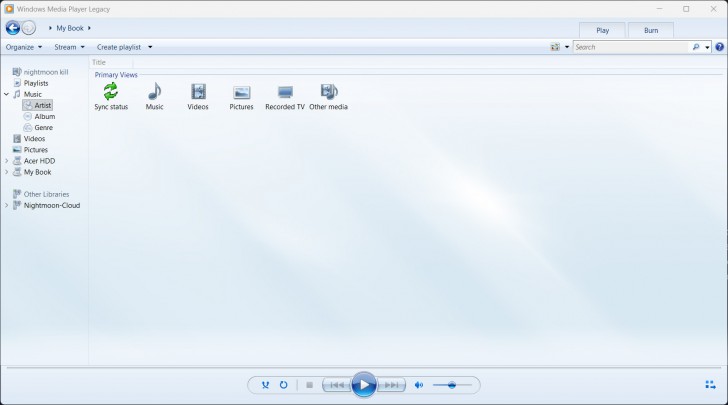728x405 pixels.
Task: Open the Recorded TV view icon
Action: 285,96
